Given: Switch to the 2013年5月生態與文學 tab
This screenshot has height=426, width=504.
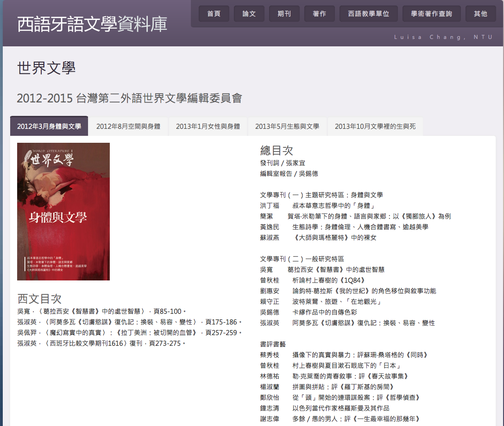Looking at the screenshot, I should pyautogui.click(x=287, y=126).
